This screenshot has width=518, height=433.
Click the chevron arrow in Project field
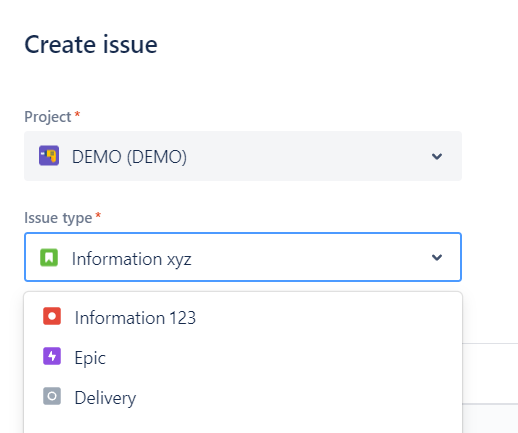tap(437, 156)
